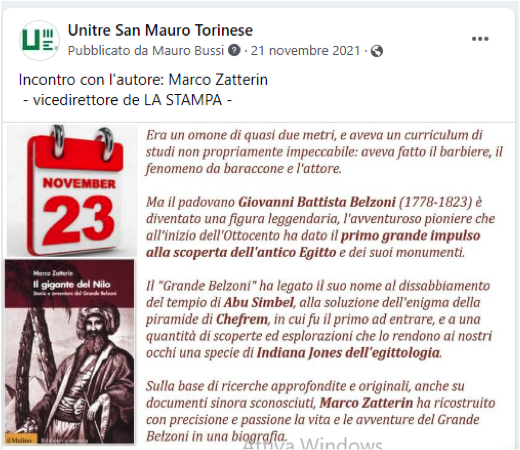Image resolution: width=520 pixels, height=450 pixels.
Task: Open the three-dots post options menu
Action: (x=480, y=39)
